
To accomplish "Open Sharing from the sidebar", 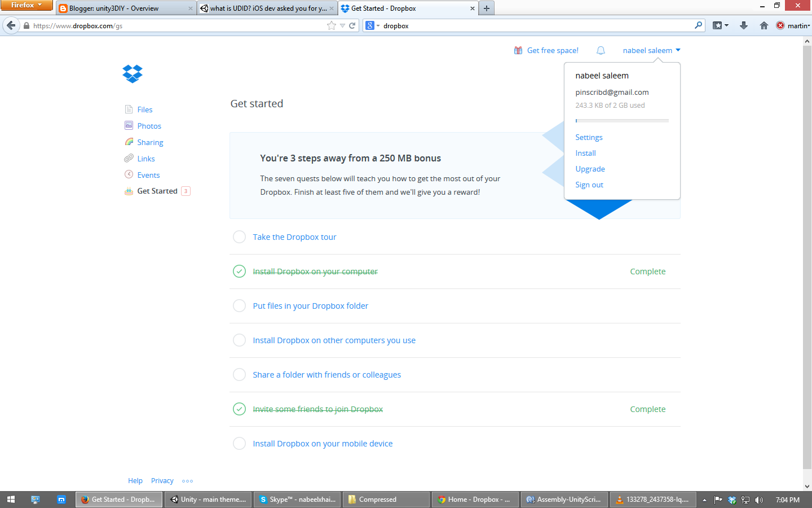I will point(150,142).
